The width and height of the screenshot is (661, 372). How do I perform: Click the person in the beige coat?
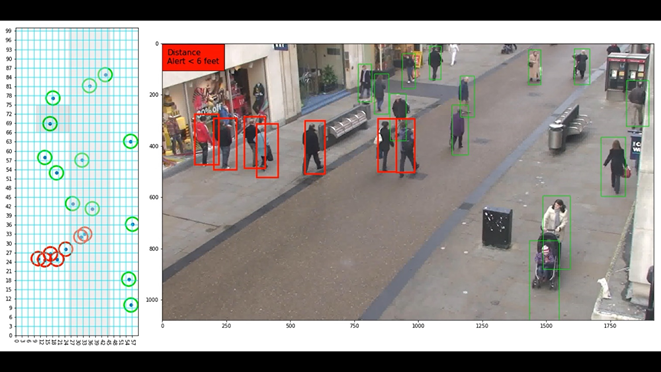534,67
